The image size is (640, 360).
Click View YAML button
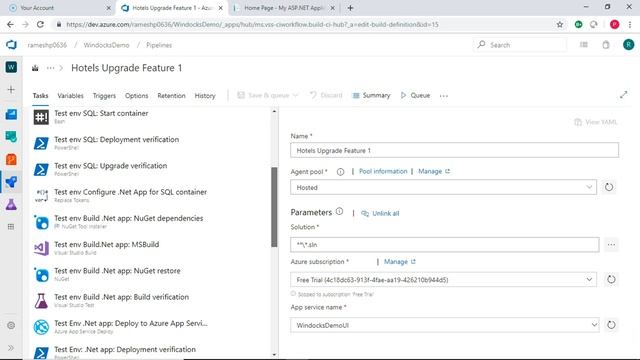click(596, 122)
